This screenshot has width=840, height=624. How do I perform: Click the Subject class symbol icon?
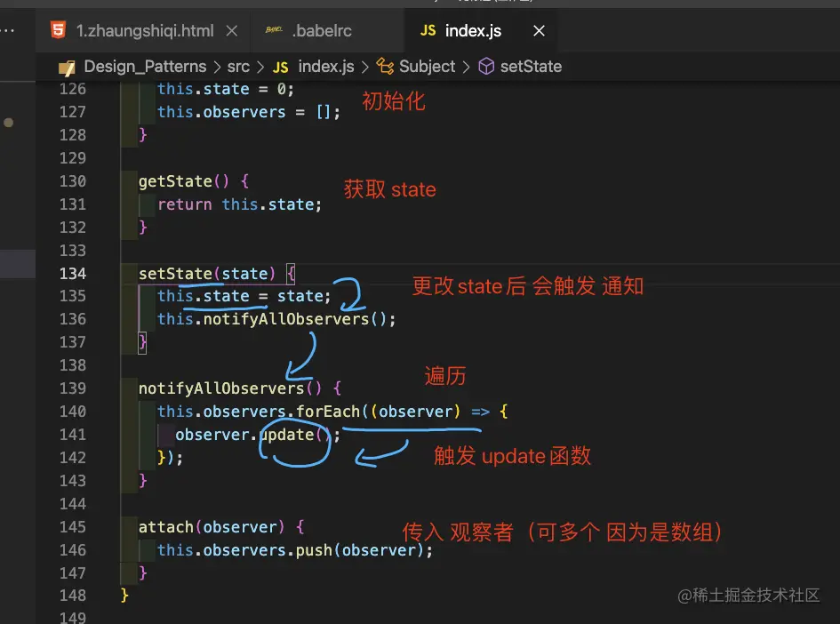point(385,67)
